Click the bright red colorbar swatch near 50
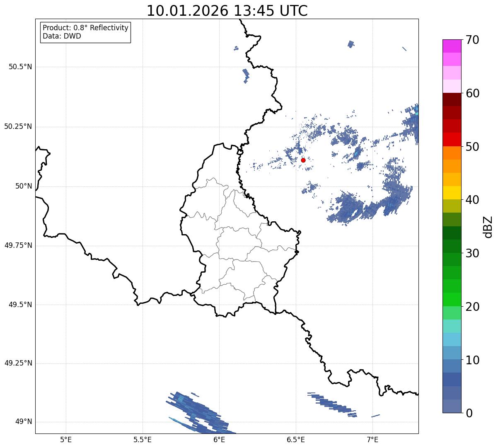This screenshot has width=498, height=448. click(452, 139)
